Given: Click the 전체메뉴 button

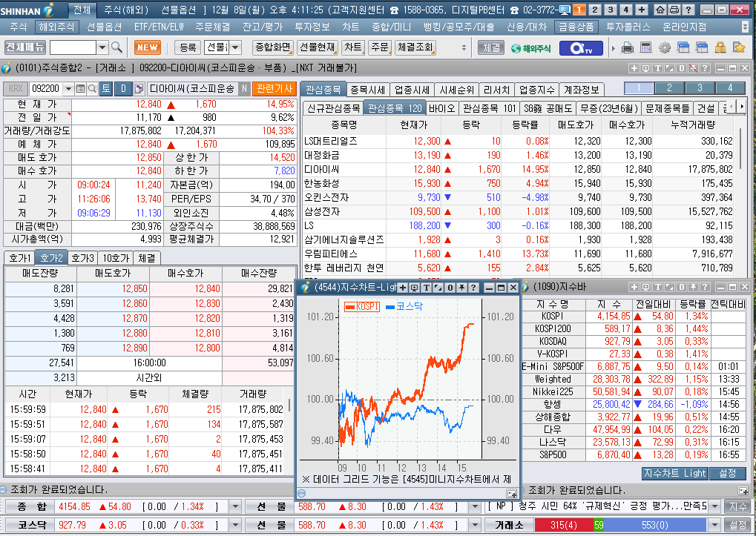Looking at the screenshot, I should (24, 47).
